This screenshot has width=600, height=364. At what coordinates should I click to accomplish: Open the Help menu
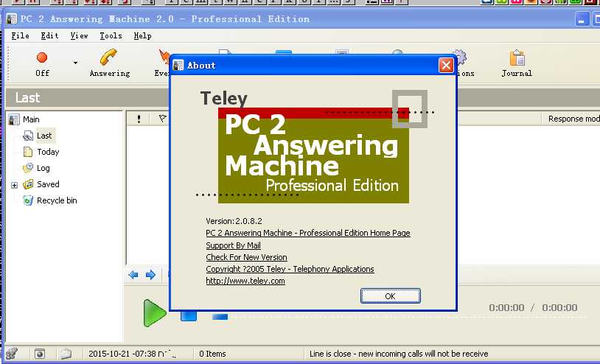coord(143,36)
